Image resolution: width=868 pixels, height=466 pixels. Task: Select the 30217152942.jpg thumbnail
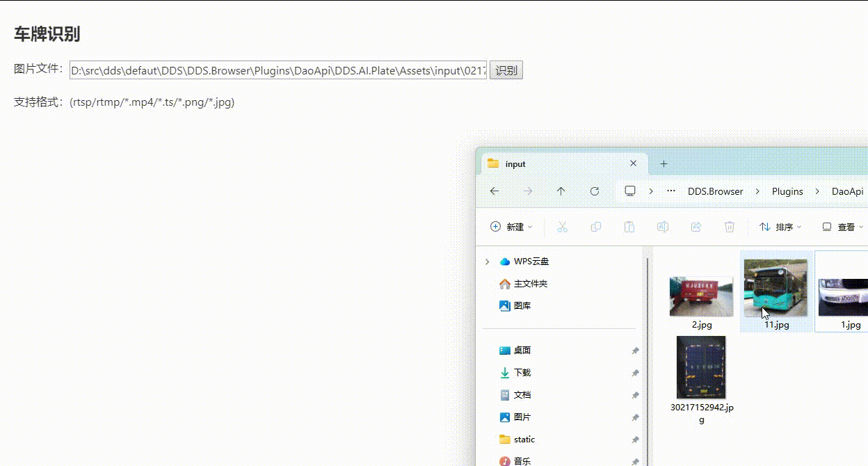click(x=701, y=367)
